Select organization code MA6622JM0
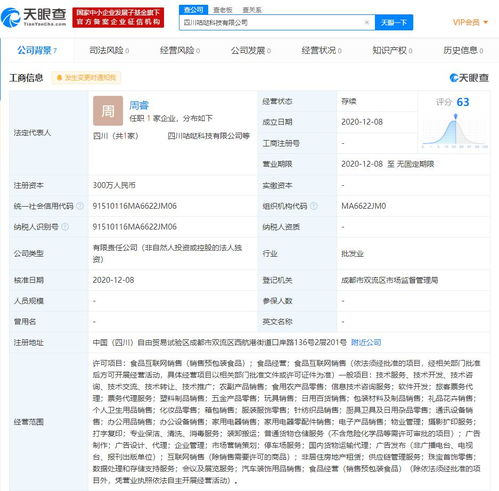 point(364,206)
